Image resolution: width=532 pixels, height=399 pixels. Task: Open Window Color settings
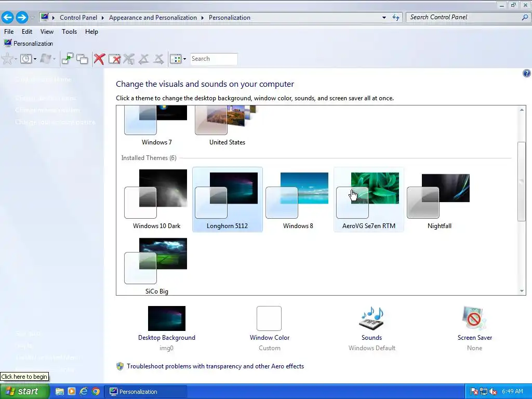pos(270,338)
